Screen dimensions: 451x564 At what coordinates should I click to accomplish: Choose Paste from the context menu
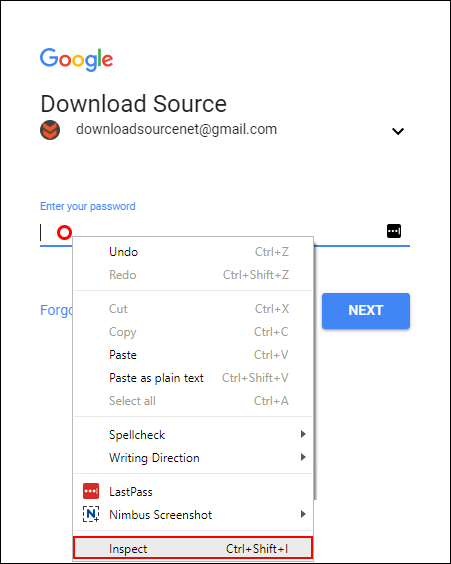[x=193, y=355]
